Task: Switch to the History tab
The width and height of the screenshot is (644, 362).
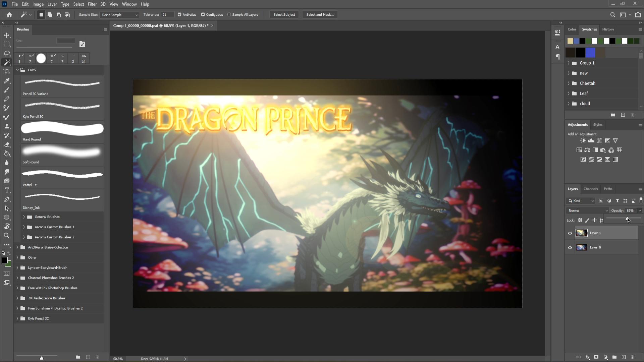Action: (608, 29)
